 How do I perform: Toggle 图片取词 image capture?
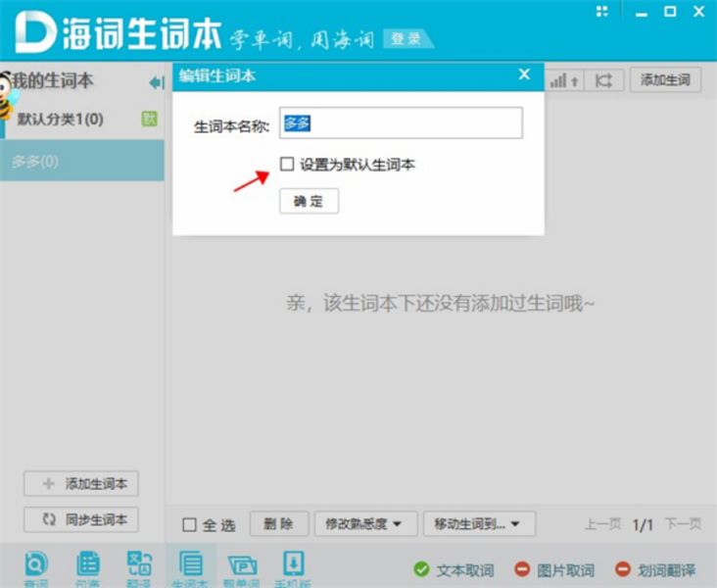pos(554,569)
